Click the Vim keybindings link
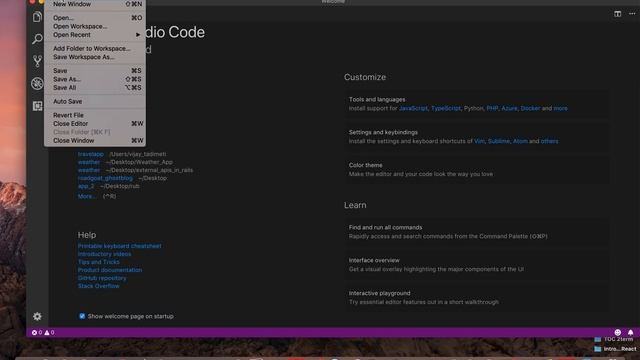 pos(480,141)
